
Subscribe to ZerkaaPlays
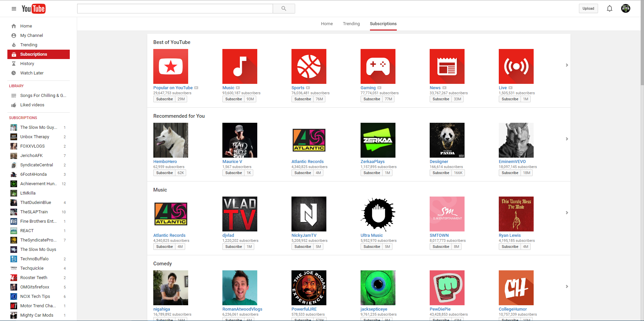tap(372, 173)
